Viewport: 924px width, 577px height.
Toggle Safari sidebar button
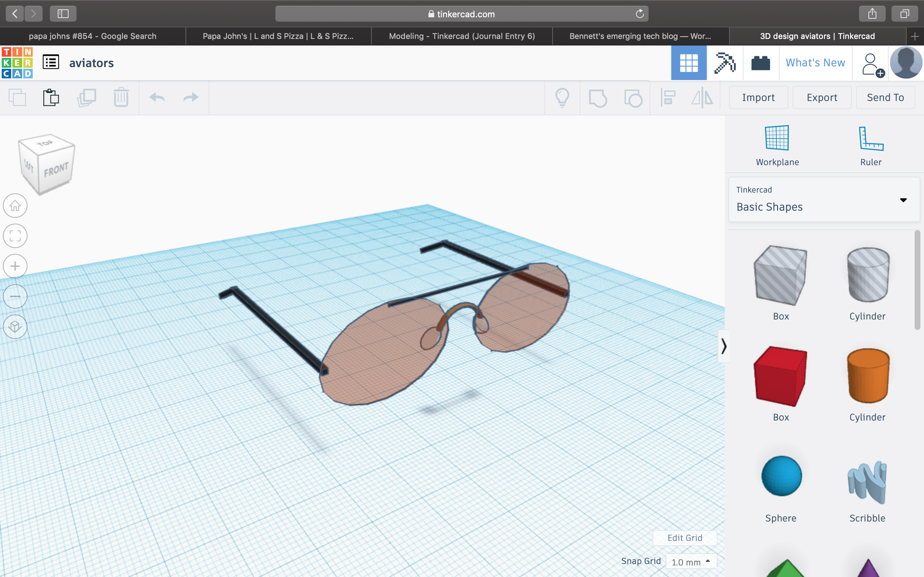click(63, 14)
